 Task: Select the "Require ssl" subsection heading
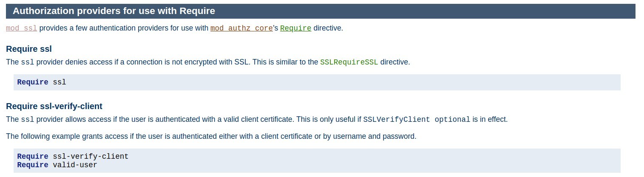pyautogui.click(x=29, y=49)
